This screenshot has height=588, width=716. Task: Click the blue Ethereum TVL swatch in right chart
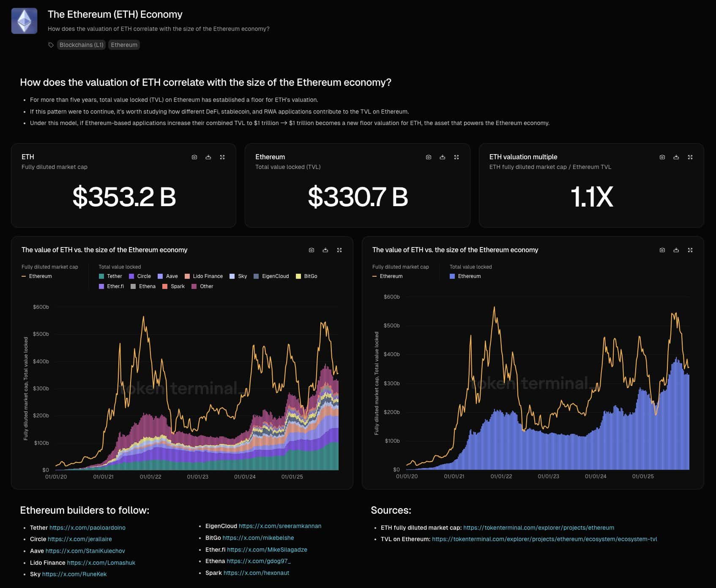(x=452, y=276)
